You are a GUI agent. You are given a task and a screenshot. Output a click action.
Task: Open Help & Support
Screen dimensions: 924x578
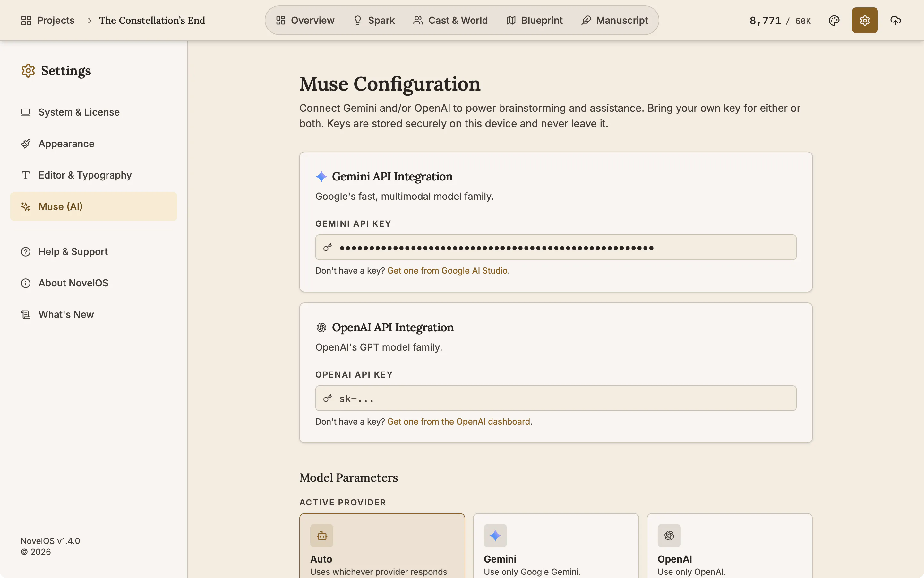[x=94, y=251]
